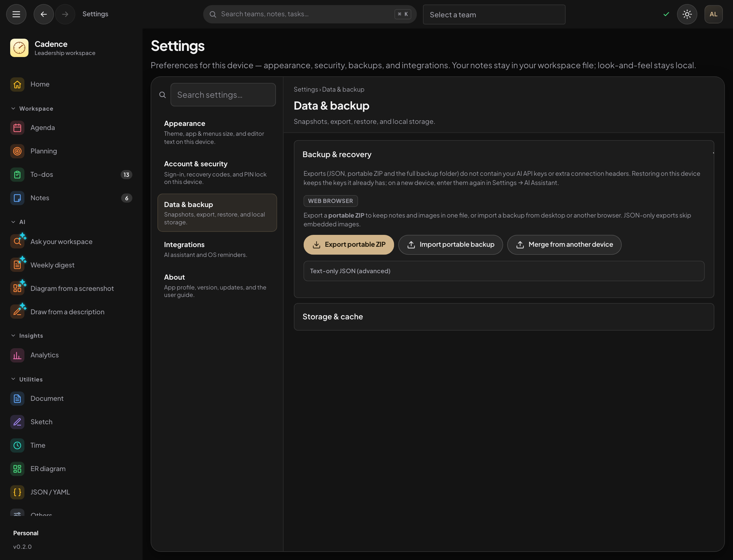Screen dimensions: 733x560
Task: Collapse the Backup & recovery panel
Action: click(504, 155)
